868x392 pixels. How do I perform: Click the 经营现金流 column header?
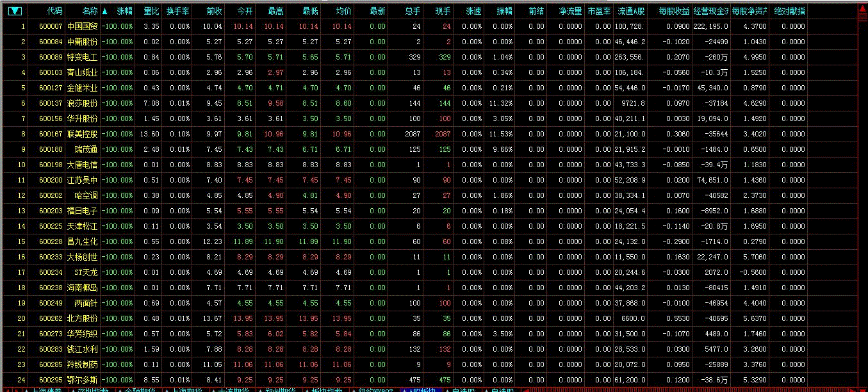pyautogui.click(x=711, y=11)
